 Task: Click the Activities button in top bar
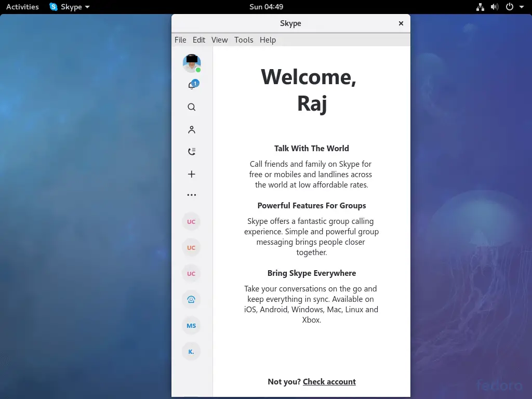coord(22,7)
